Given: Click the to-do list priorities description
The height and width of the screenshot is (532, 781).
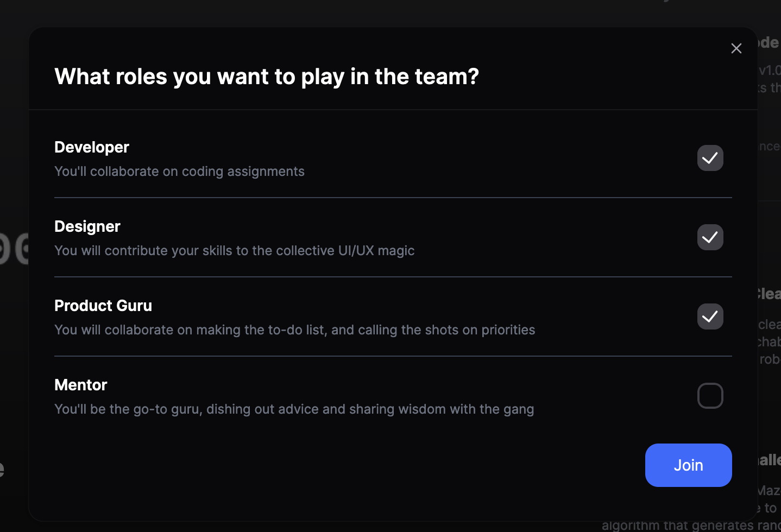Looking at the screenshot, I should tap(294, 330).
